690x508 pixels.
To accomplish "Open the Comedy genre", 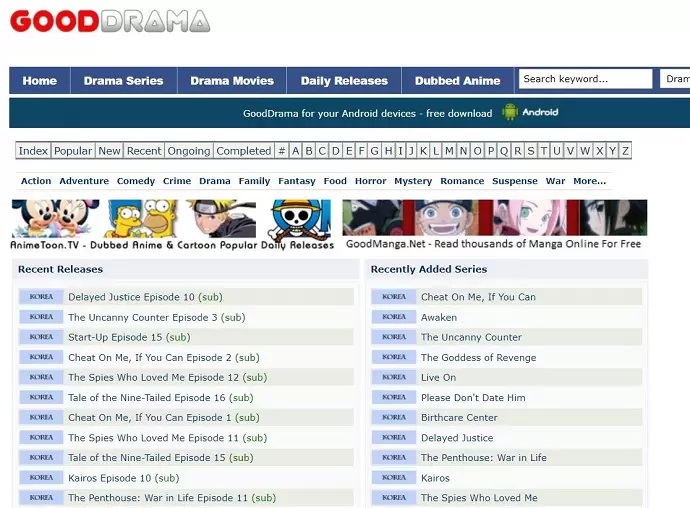I will click(x=136, y=181).
